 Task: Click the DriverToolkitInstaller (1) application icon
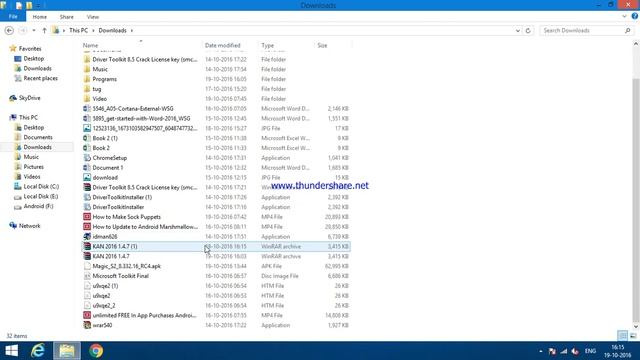click(x=87, y=197)
